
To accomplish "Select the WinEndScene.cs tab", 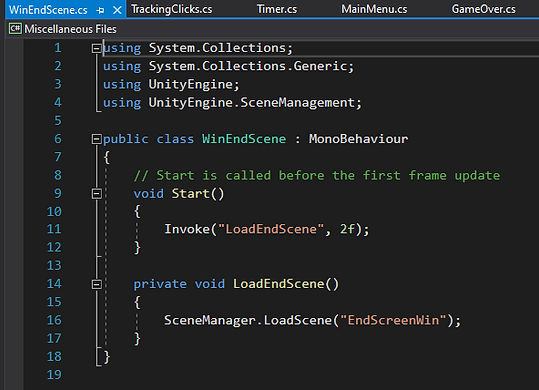I will [x=48, y=10].
